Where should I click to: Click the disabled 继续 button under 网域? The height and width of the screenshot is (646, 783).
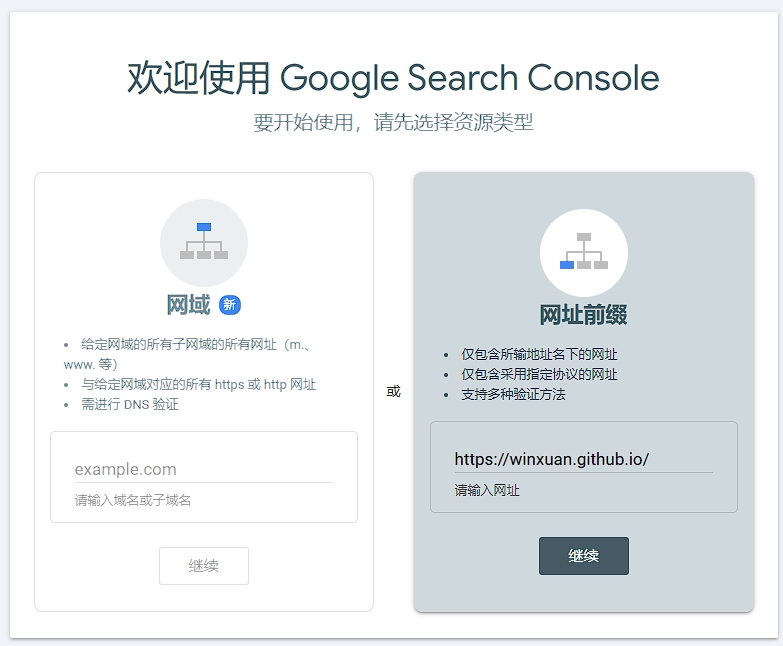204,566
